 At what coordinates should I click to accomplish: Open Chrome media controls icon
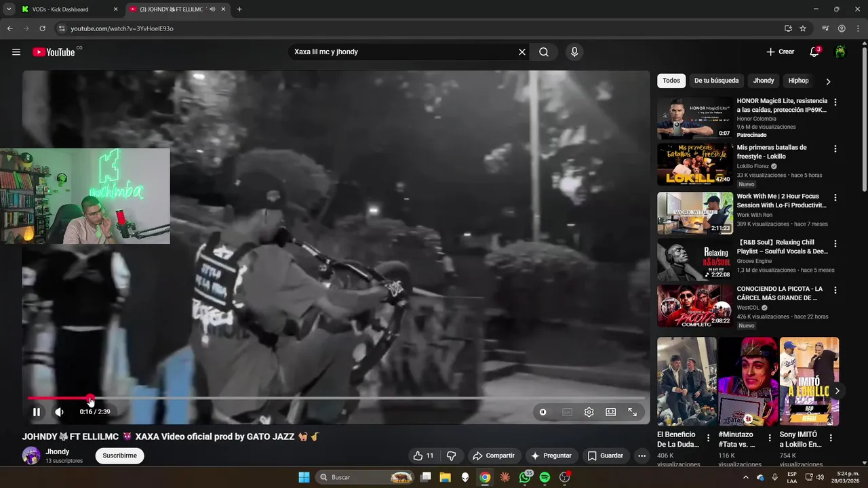pos(825,28)
